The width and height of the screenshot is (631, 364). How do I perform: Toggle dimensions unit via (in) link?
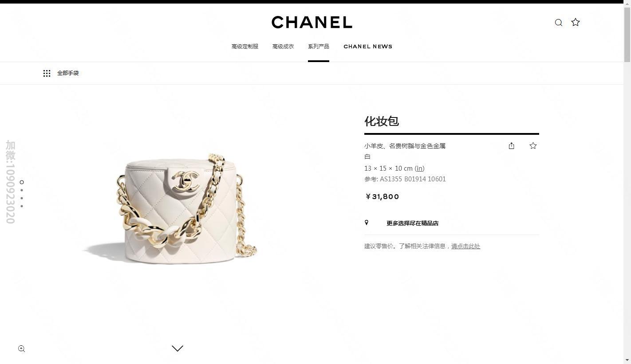pyautogui.click(x=419, y=168)
